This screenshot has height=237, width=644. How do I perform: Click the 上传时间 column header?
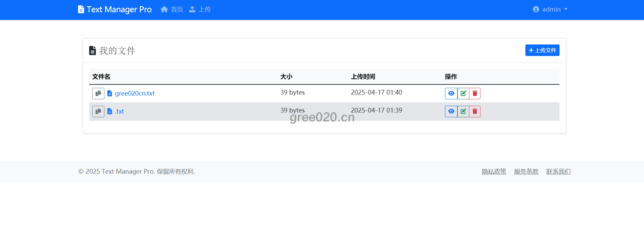[363, 77]
